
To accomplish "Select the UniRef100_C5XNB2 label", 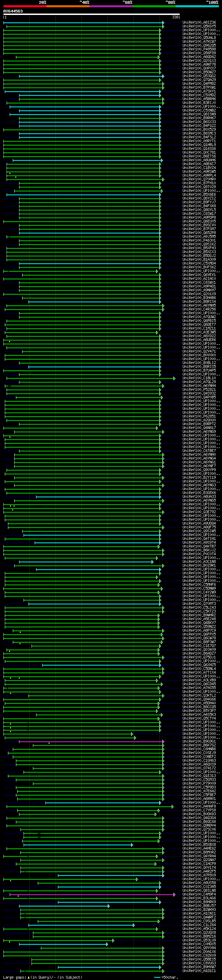I will 199,110.
